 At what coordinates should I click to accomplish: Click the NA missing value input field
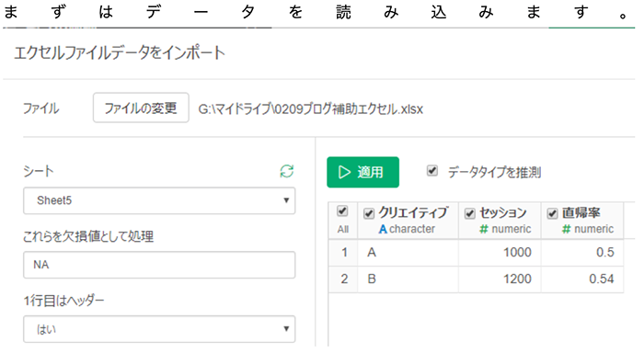[x=159, y=265]
